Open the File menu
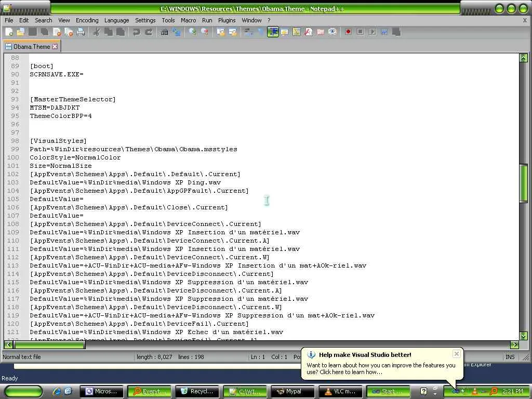This screenshot has width=532, height=399. 9,20
